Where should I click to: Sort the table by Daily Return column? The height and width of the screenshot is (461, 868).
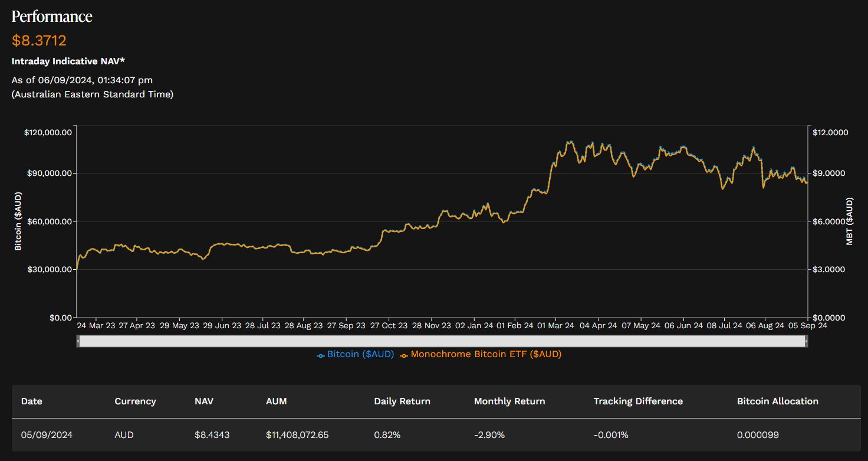[402, 401]
